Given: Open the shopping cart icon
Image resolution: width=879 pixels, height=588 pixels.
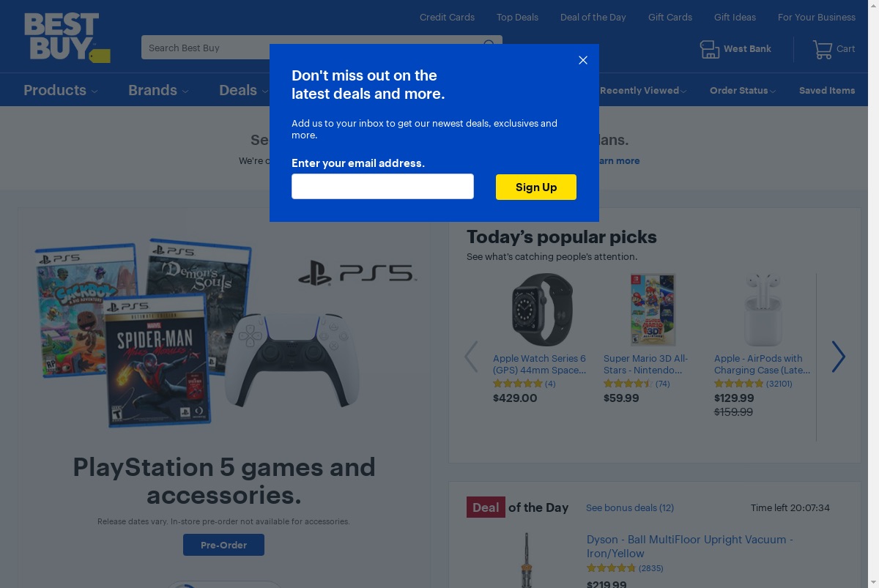Looking at the screenshot, I should point(823,49).
